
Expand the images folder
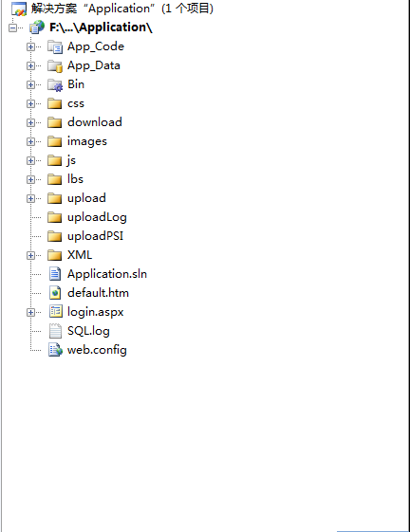pos(30,142)
